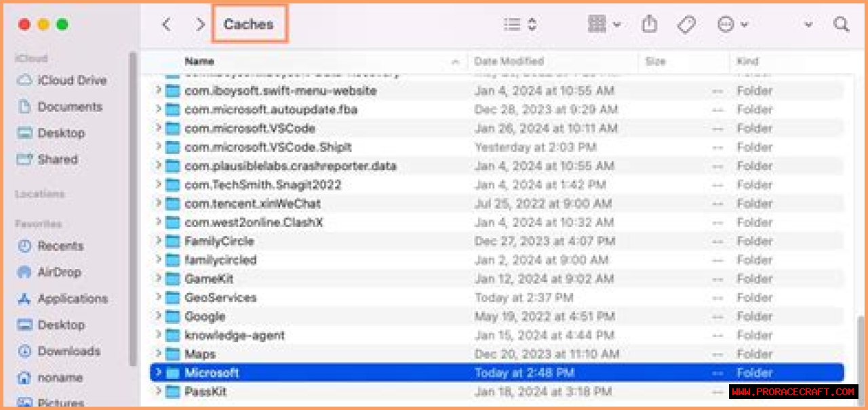Click the Share toolbar icon
This screenshot has width=868, height=410.
pyautogui.click(x=649, y=24)
